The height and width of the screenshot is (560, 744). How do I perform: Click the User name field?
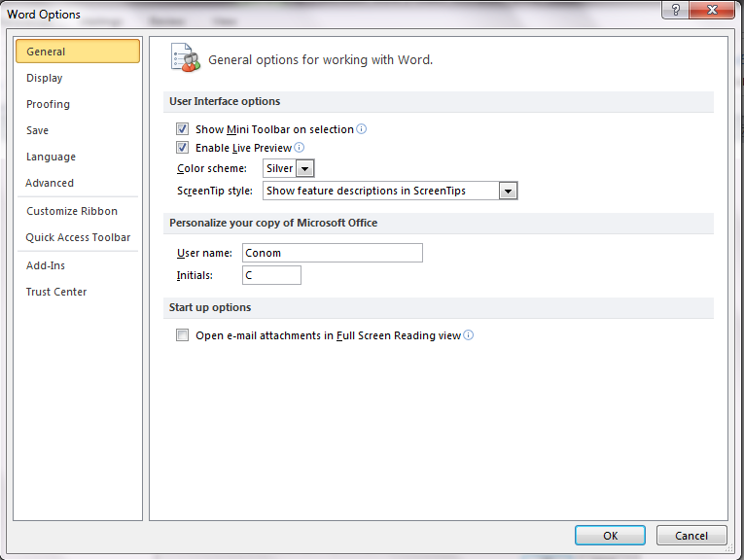[x=333, y=253]
